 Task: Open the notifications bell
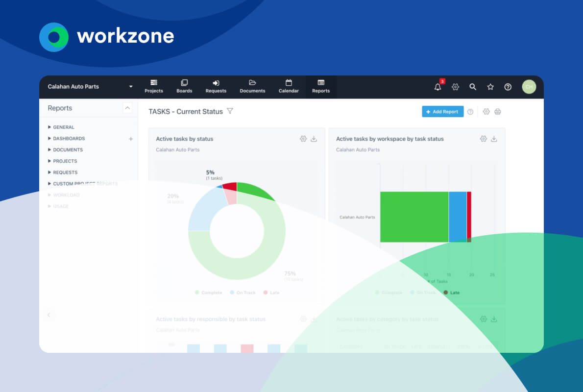click(437, 86)
